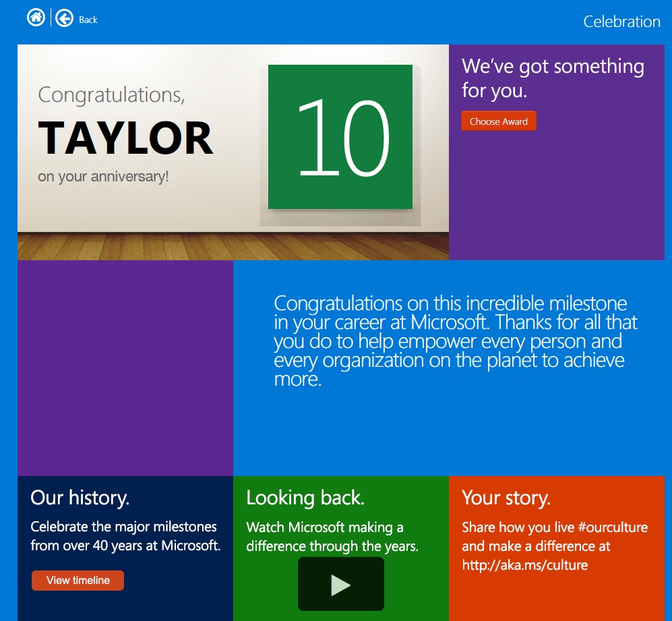Screen dimensions: 672x621
Task: Click the http://aka.ms/culture link text
Action: [524, 565]
